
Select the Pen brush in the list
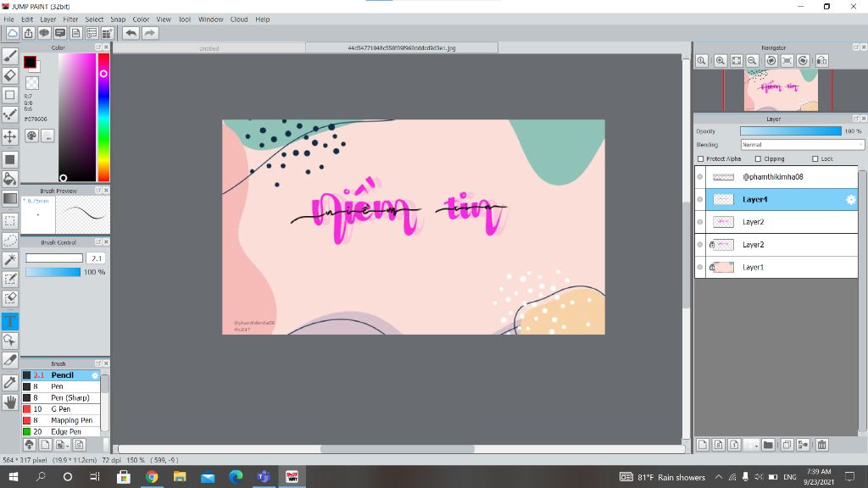click(x=61, y=386)
